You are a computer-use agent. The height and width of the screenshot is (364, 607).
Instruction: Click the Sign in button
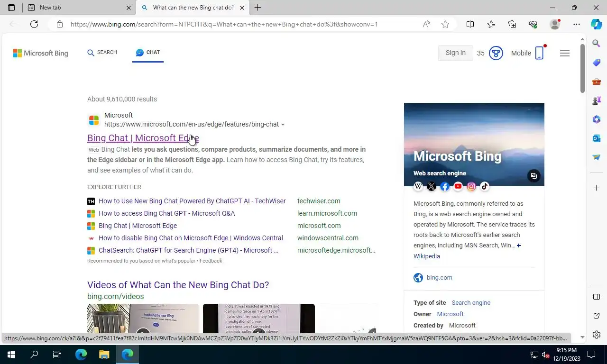[455, 53]
